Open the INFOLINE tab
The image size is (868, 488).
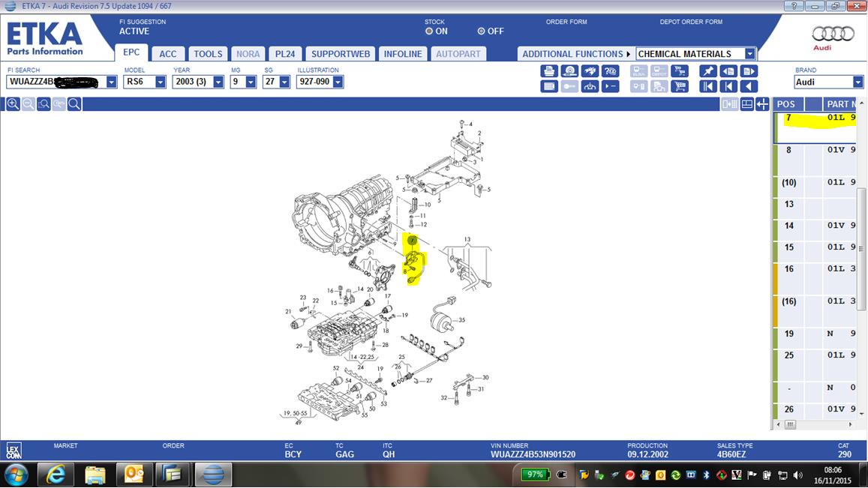[x=403, y=54]
